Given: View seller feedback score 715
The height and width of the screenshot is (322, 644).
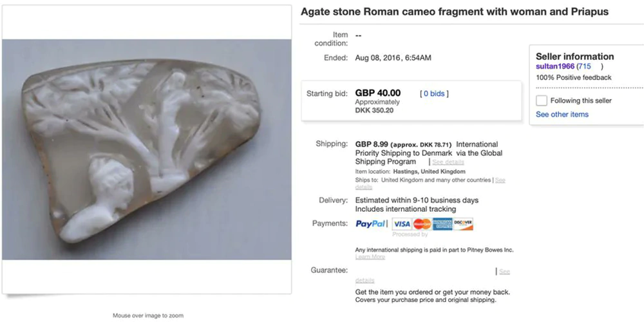Looking at the screenshot, I should click(x=584, y=66).
